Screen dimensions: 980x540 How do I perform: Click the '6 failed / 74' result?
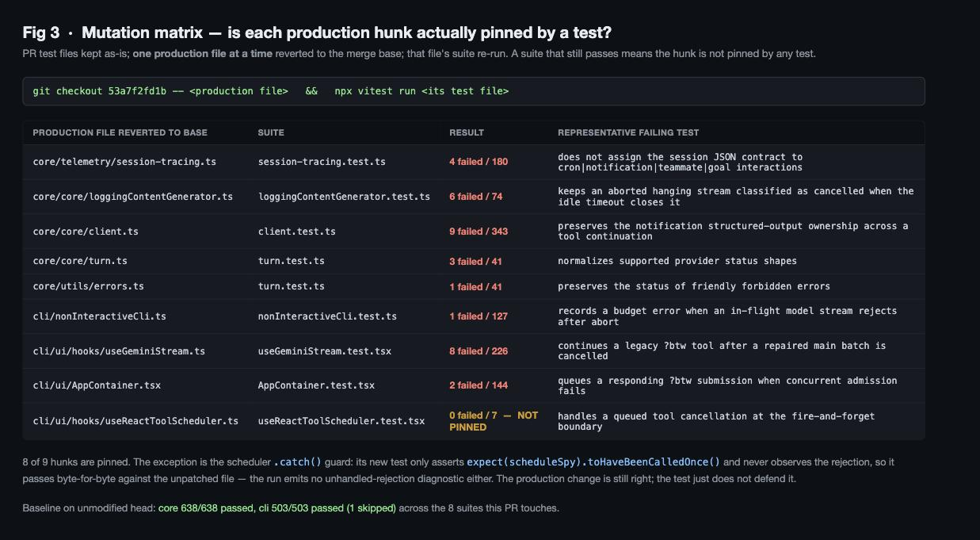pos(475,197)
